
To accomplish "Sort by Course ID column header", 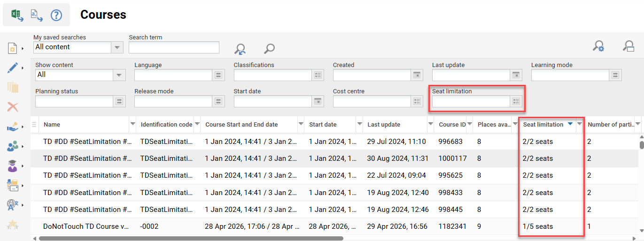I will 452,125.
